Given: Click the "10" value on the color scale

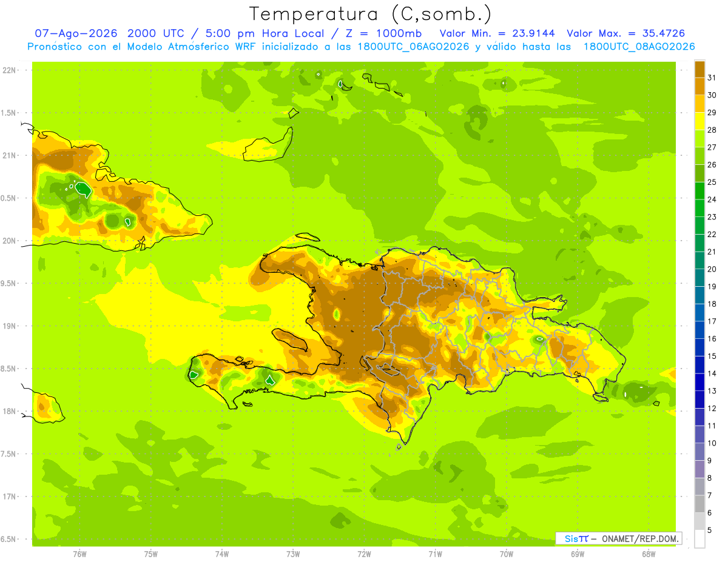Looking at the screenshot, I should tap(712, 443).
